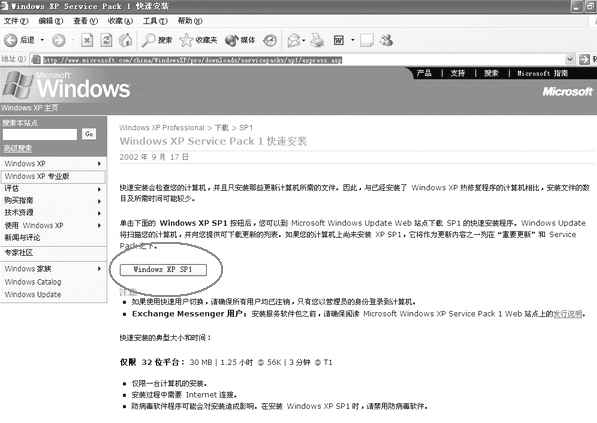597x423 pixels.
Task: Expand the Windows 家族 submenu arrow
Action: click(99, 269)
